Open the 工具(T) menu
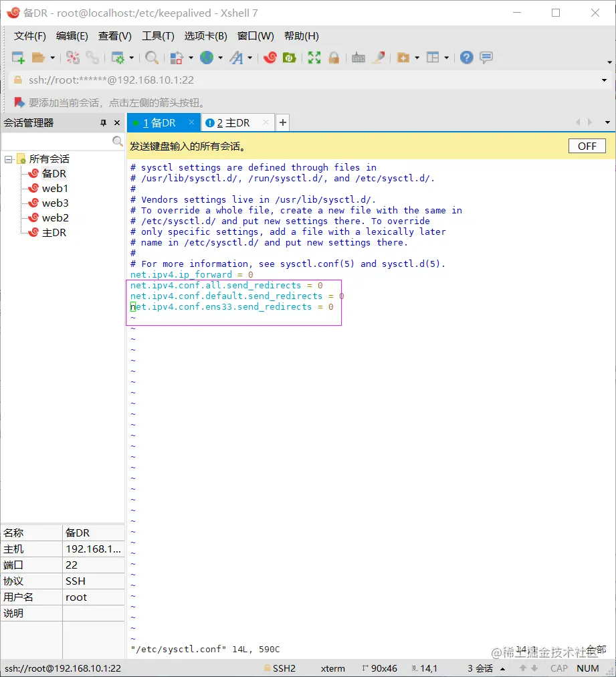Screen dimensions: 616x677 click(158, 36)
